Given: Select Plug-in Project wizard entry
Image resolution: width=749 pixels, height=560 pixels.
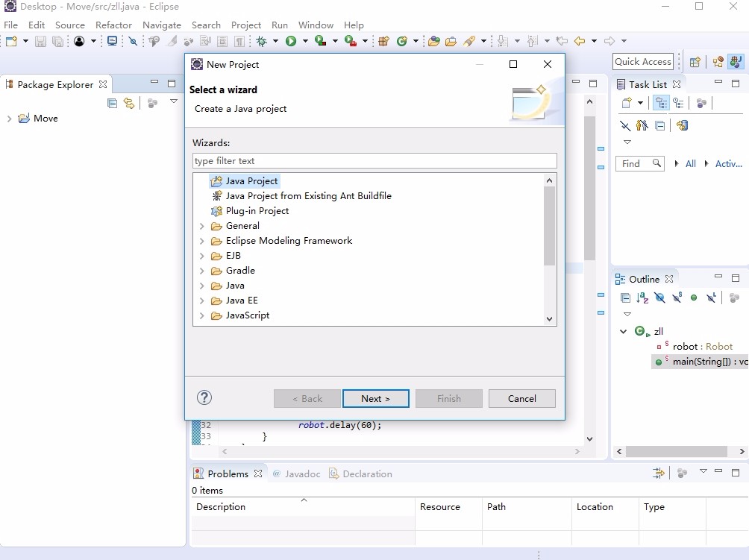Looking at the screenshot, I should [250, 210].
